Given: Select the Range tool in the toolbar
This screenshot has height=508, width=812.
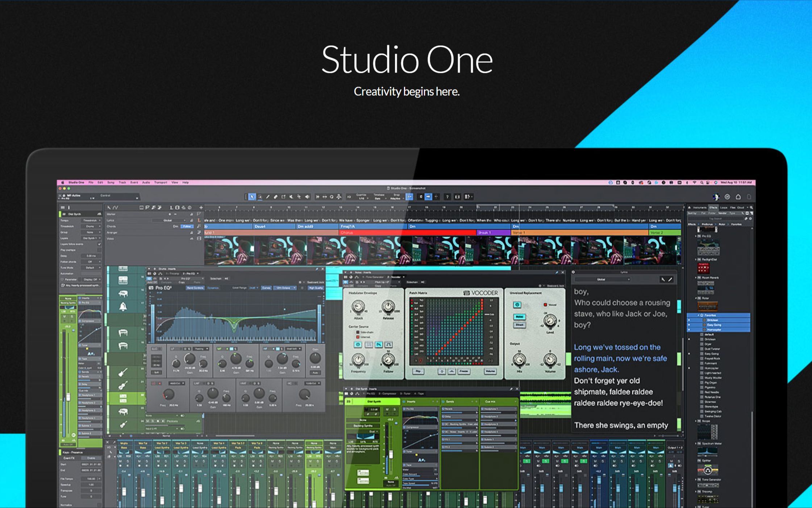Looking at the screenshot, I should [260, 197].
